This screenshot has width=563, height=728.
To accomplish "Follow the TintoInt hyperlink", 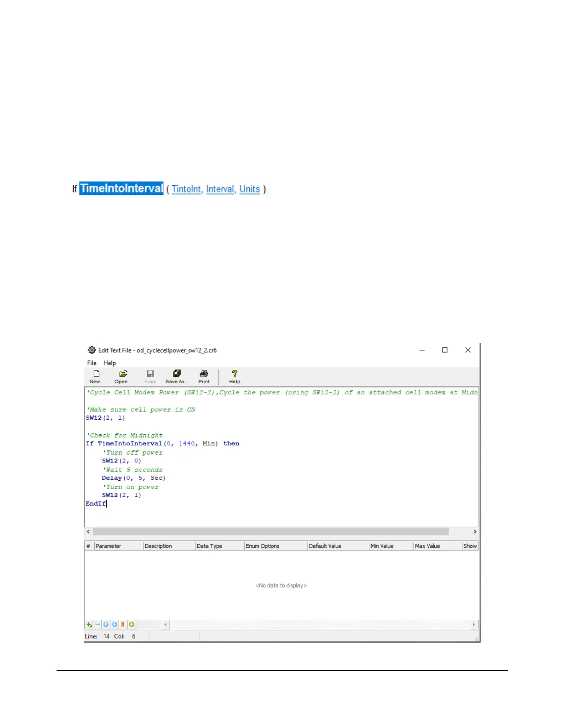I will [x=186, y=189].
